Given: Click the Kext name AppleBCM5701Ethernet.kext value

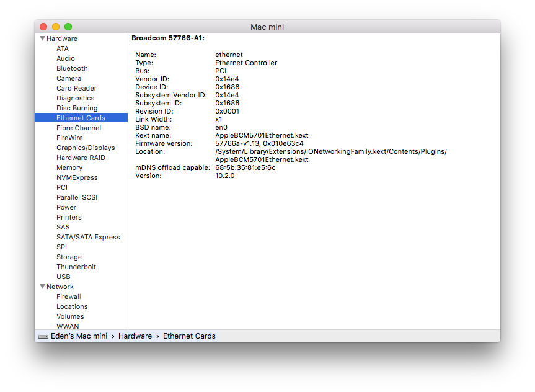Looking at the screenshot, I should click(262, 136).
